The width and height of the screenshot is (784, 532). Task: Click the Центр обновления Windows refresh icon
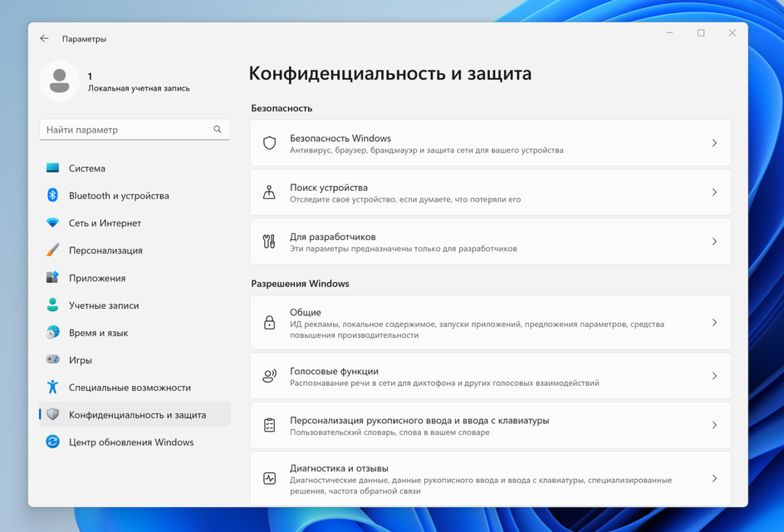[52, 442]
